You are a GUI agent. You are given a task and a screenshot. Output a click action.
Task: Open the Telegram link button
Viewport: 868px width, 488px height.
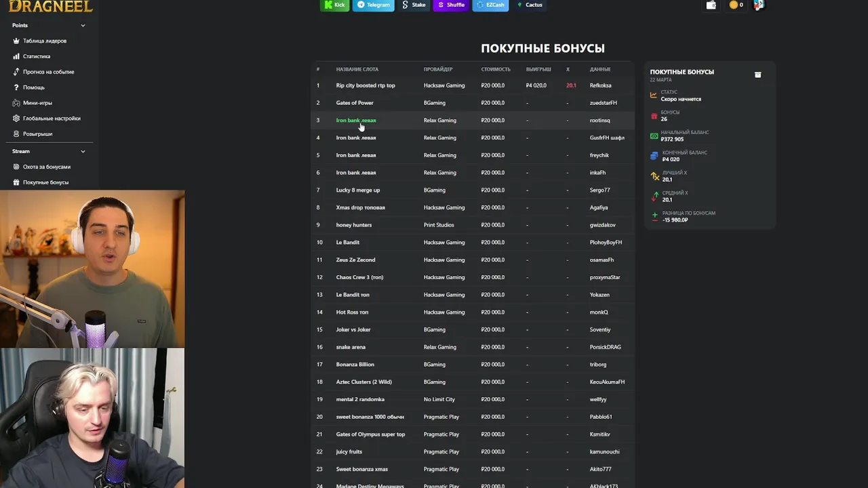[x=374, y=5]
